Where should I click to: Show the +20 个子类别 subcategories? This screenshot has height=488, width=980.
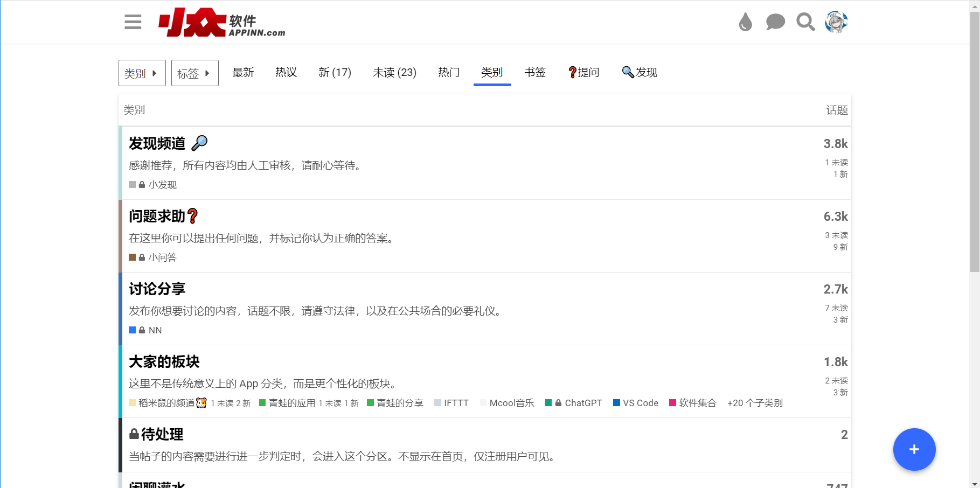click(x=754, y=403)
